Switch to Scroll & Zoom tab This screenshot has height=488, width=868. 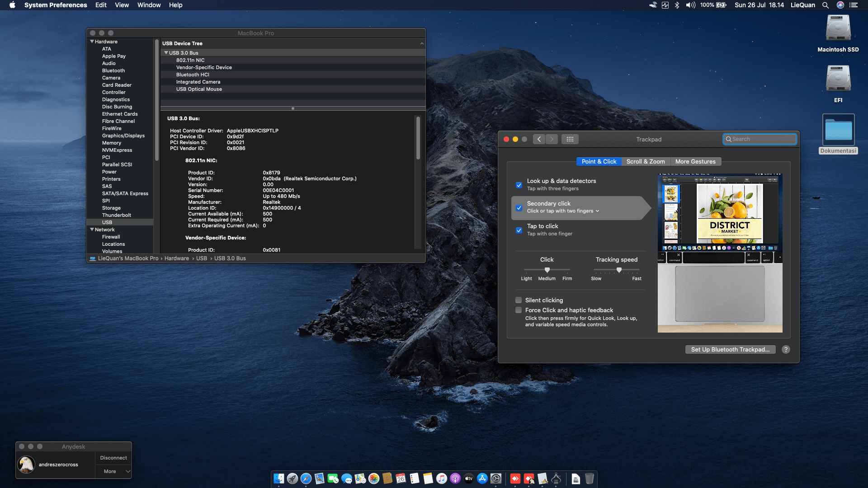tap(646, 161)
